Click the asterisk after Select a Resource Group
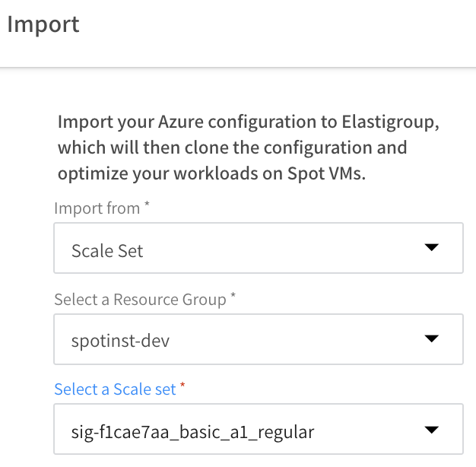Viewport: 476px width, 467px height. 233,298
